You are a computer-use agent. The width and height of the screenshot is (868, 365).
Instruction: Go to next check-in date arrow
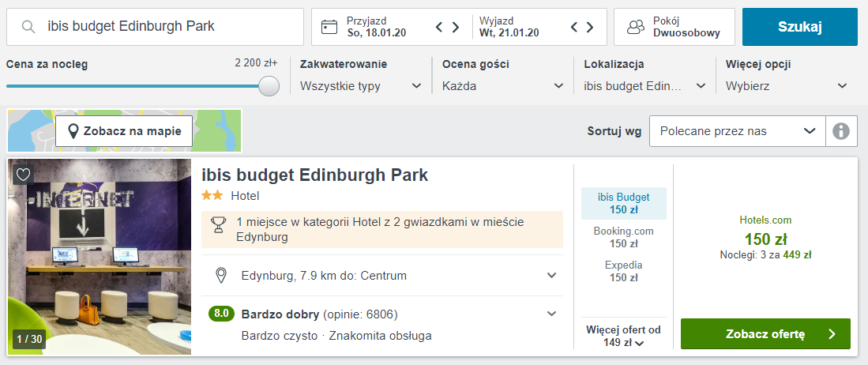(x=456, y=27)
